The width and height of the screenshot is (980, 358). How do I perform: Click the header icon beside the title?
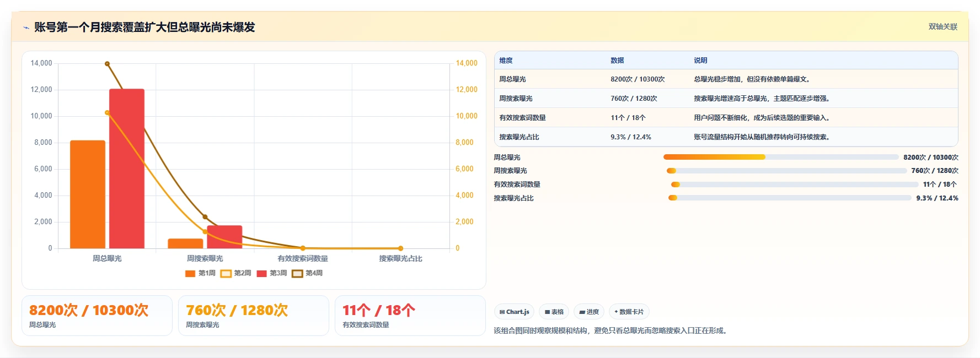(26, 28)
